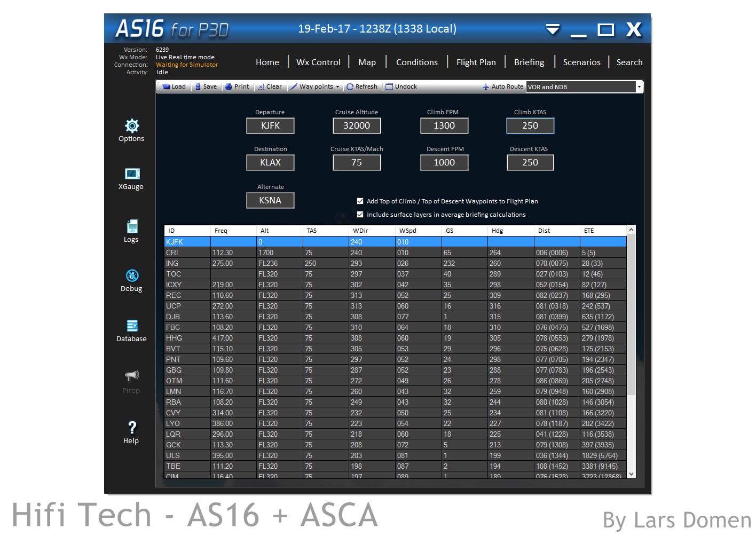Open the Logs icon
756x536 pixels.
131,226
